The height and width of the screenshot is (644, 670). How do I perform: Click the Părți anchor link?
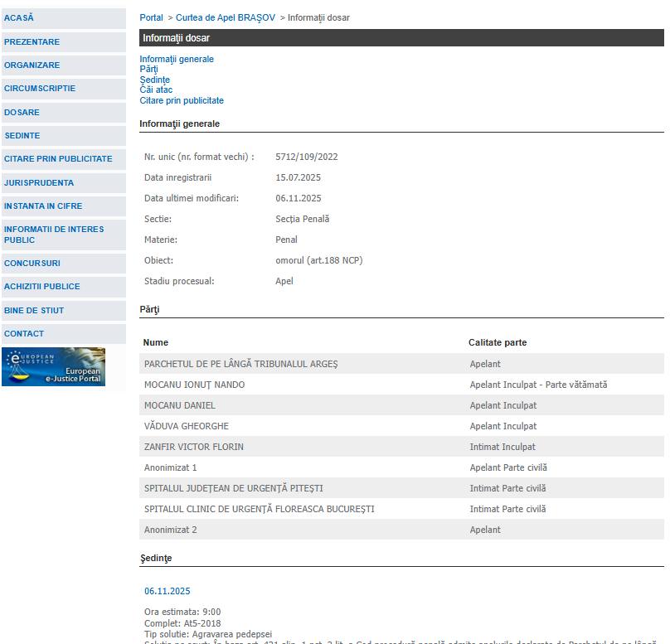click(148, 69)
